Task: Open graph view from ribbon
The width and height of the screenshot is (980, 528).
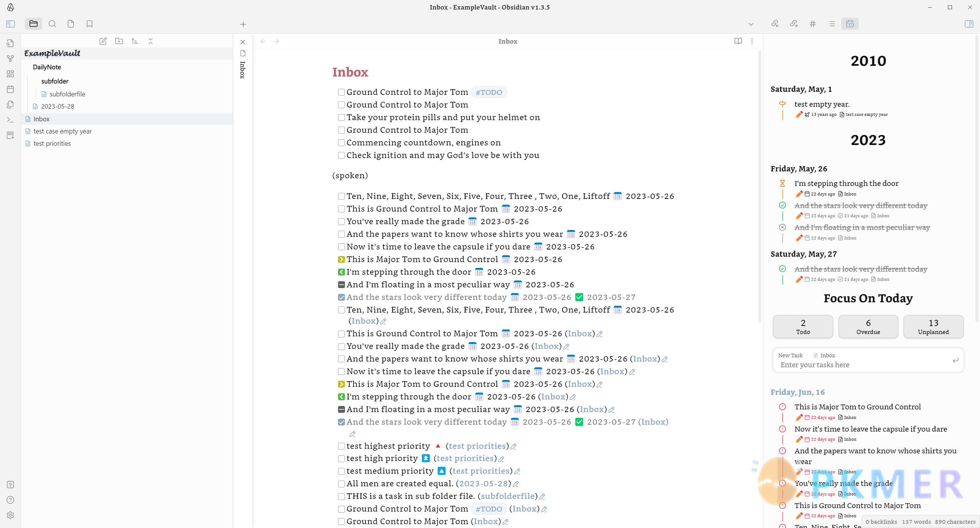Action: point(10,59)
